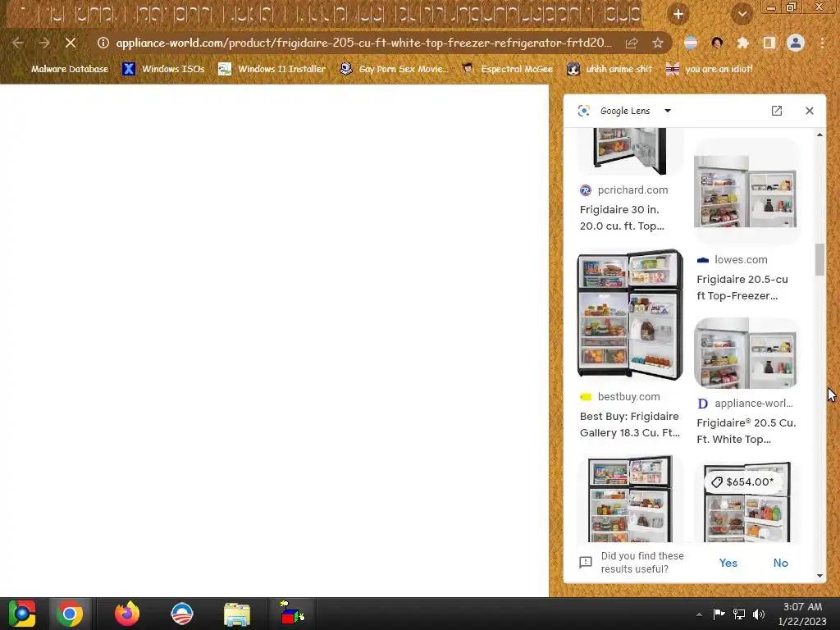Open File Explorer from taskbar
The image size is (840, 630).
(x=236, y=614)
